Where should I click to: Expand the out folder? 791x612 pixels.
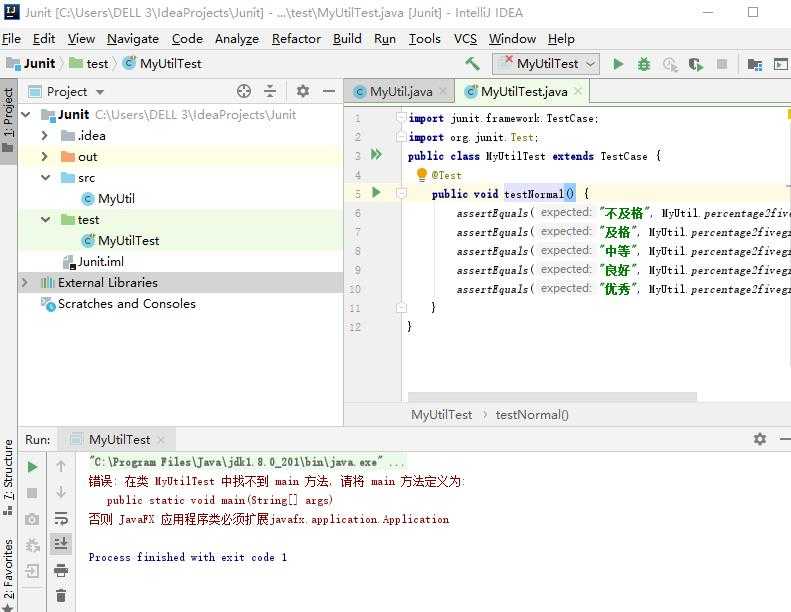44,156
